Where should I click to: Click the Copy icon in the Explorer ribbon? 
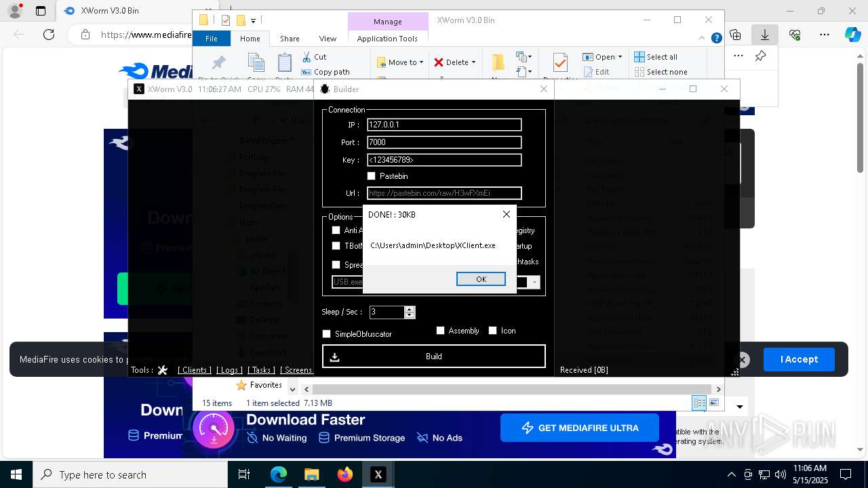(256, 64)
